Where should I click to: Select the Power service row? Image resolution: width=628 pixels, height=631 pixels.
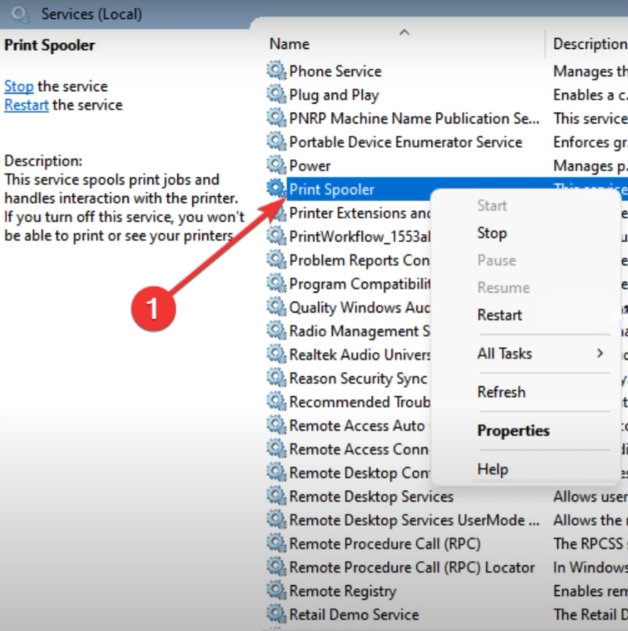click(x=310, y=165)
